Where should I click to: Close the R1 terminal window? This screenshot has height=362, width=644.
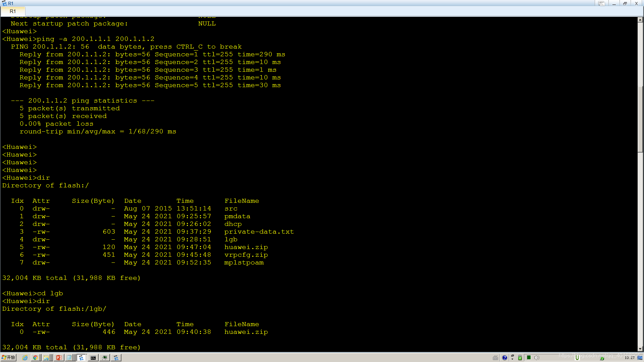click(636, 3)
